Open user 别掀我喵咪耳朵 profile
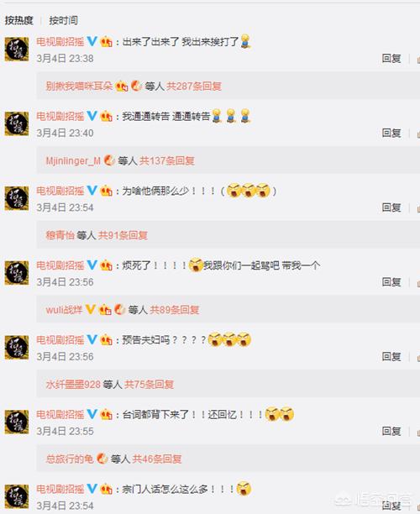The image size is (420, 514). [79, 87]
